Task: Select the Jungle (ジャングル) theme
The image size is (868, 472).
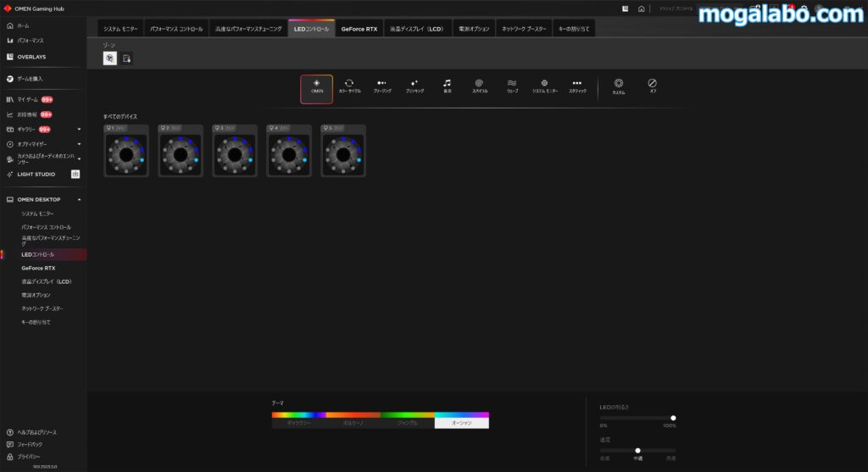Action: point(408,420)
